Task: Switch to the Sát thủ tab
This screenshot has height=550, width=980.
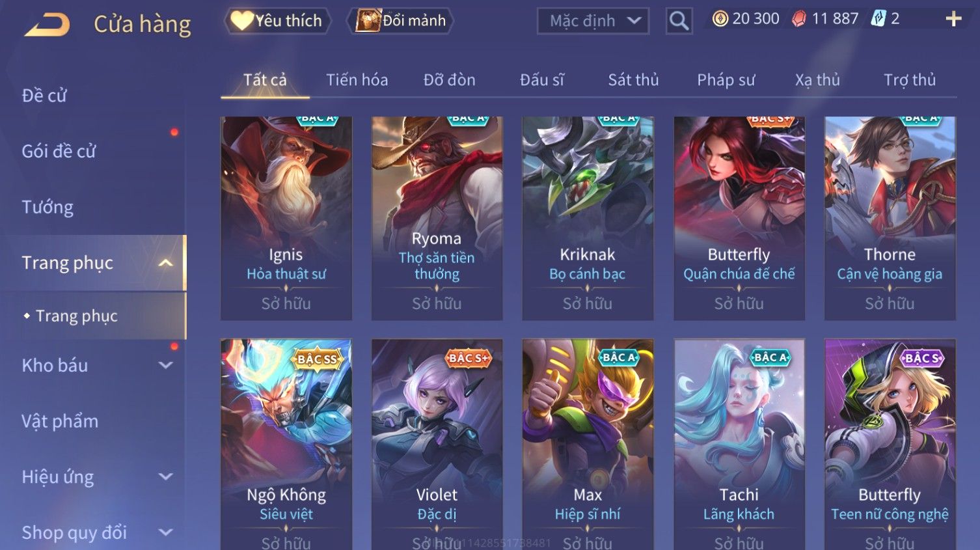Action: tap(633, 80)
